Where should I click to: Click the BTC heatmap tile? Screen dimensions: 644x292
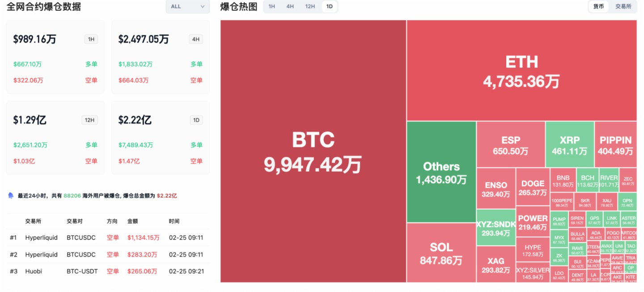[x=313, y=151]
